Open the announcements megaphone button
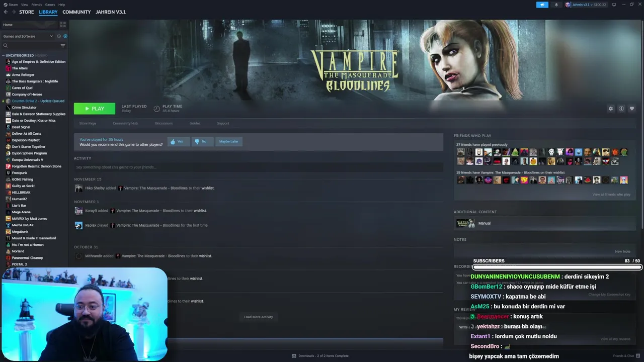This screenshot has width=644, height=362. [x=542, y=5]
